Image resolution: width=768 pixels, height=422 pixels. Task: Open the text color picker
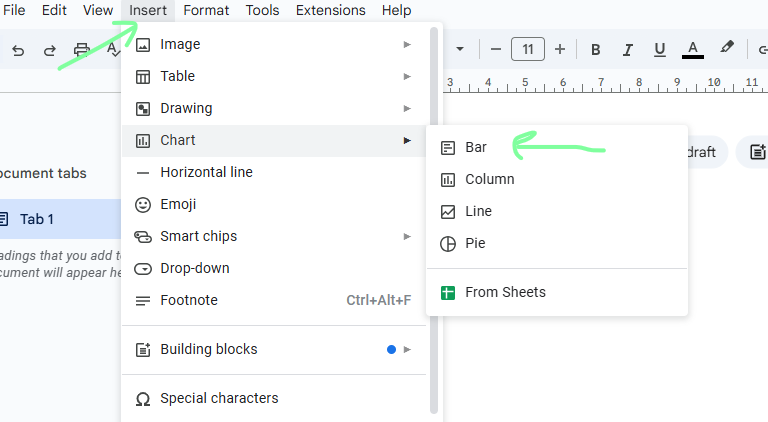tap(692, 49)
